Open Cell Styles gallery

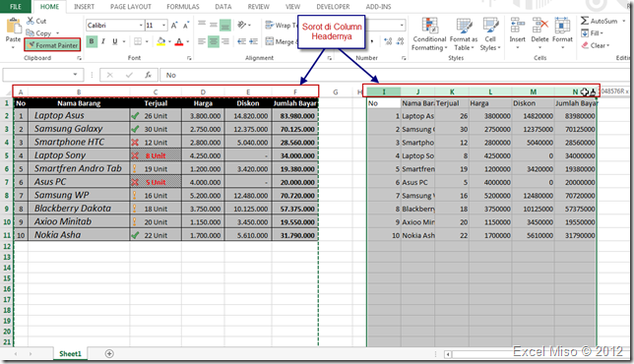[490, 34]
